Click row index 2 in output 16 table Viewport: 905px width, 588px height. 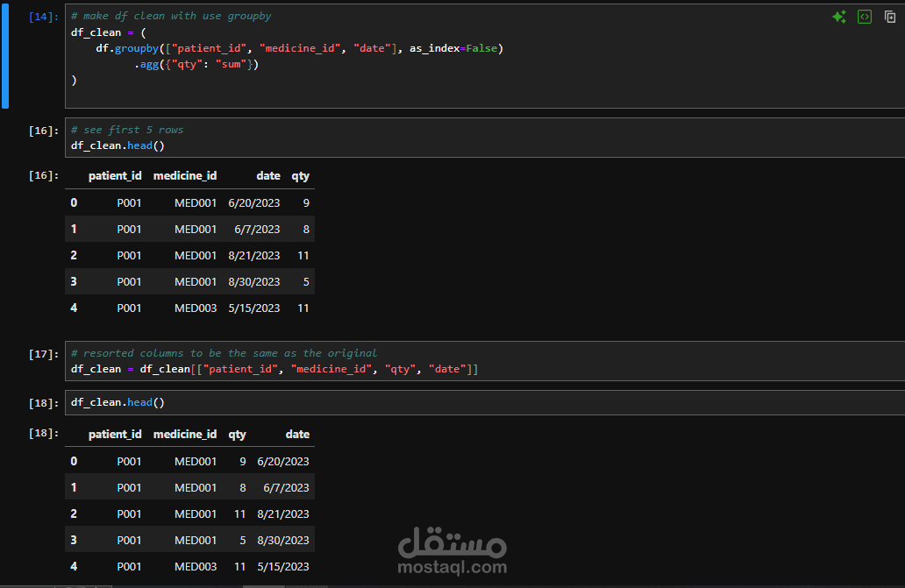point(74,255)
